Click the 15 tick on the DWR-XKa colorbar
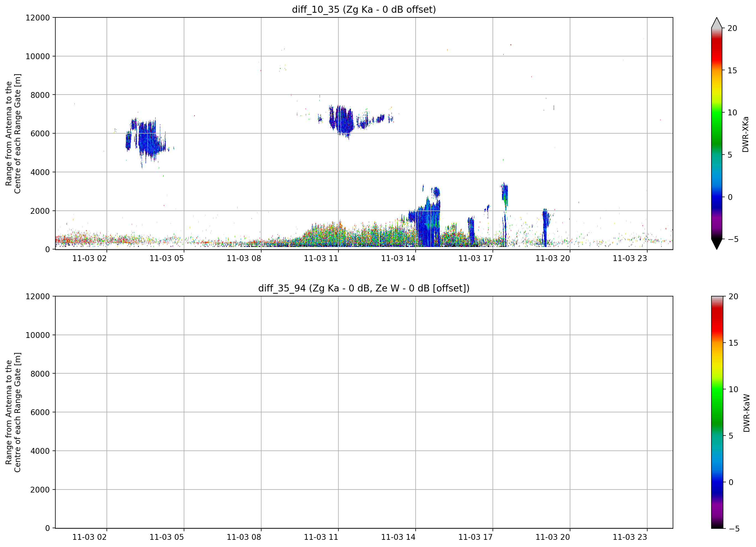The width and height of the screenshot is (756, 547). click(732, 71)
